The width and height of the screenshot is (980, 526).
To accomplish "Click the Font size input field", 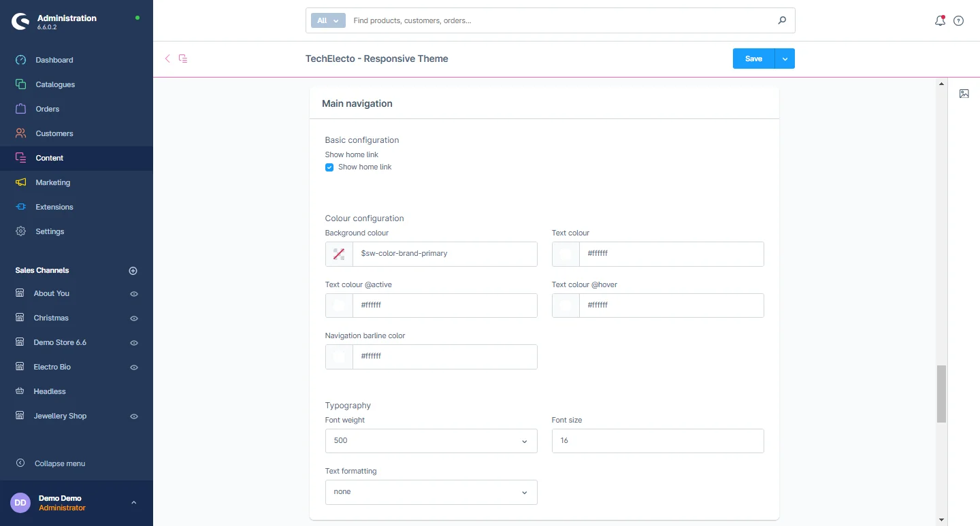I will [x=657, y=441].
